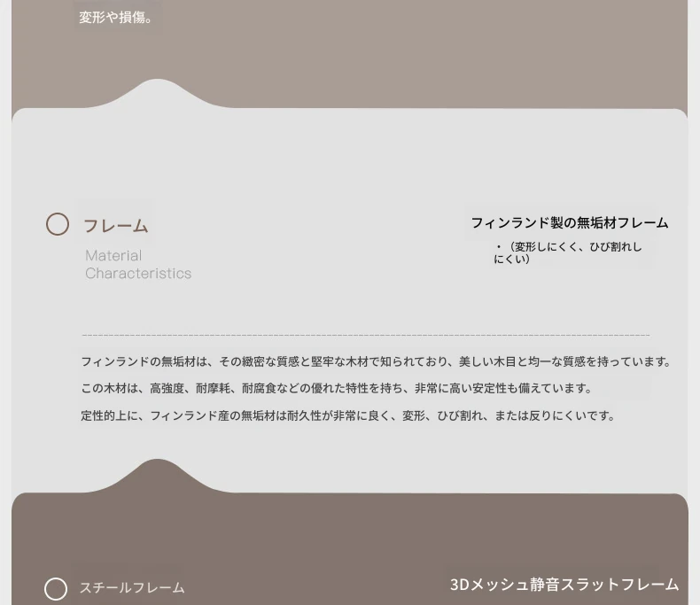The width and height of the screenshot is (700, 605).
Task: Click the bullet note 変形しにくく、ひび割れしにくい
Action: click(568, 252)
